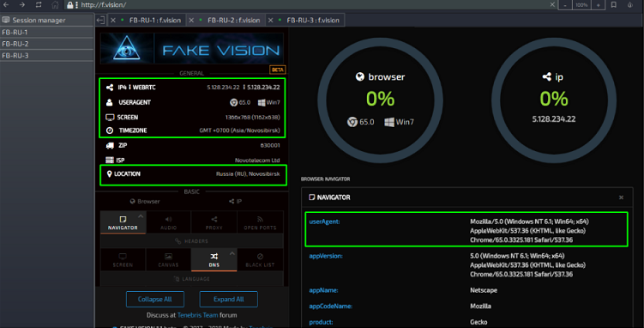Select the Browser section under Basic
Screen dimensions: 644x328
(145, 202)
